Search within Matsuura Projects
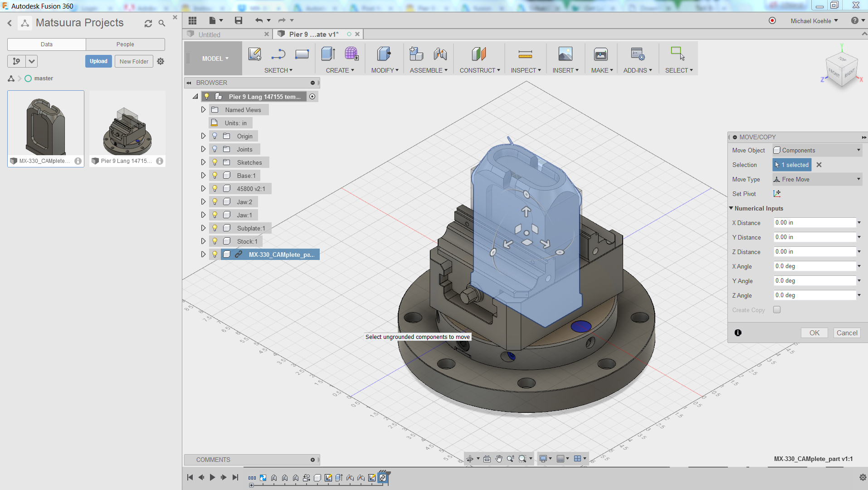 tap(162, 23)
